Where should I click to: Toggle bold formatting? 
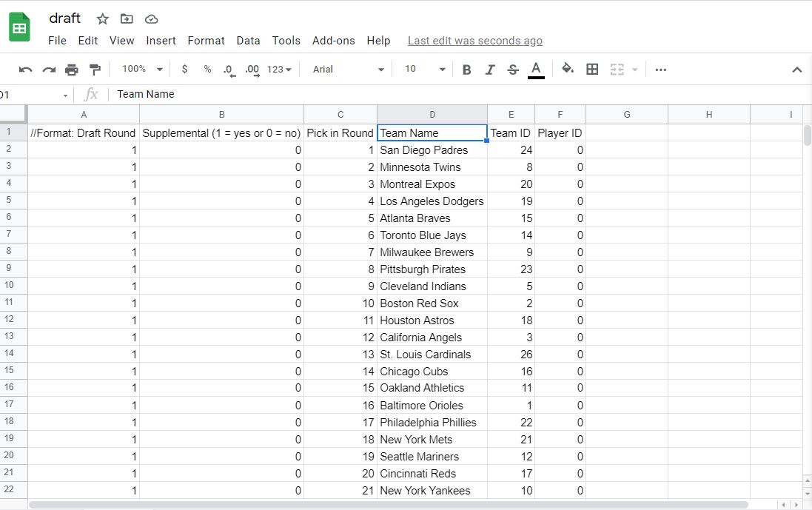[x=467, y=70]
